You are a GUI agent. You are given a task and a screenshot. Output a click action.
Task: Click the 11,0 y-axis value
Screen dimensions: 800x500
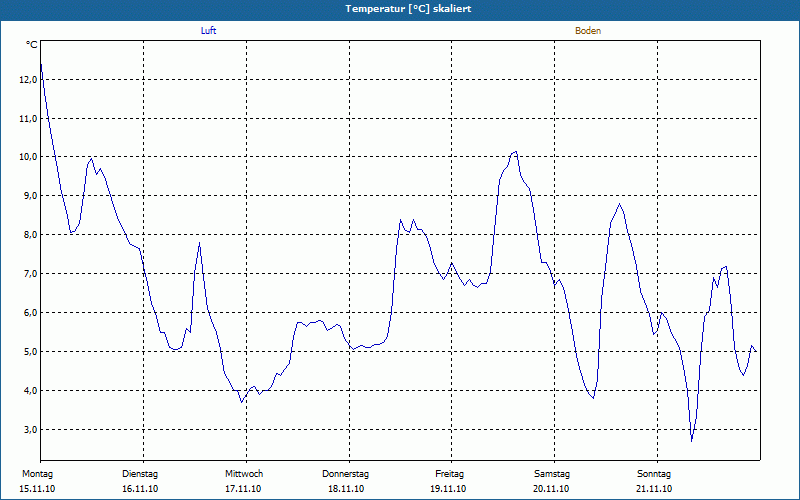[28, 118]
